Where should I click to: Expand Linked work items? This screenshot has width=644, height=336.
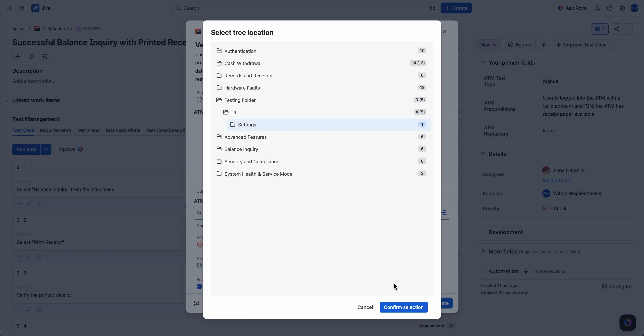(x=7, y=100)
